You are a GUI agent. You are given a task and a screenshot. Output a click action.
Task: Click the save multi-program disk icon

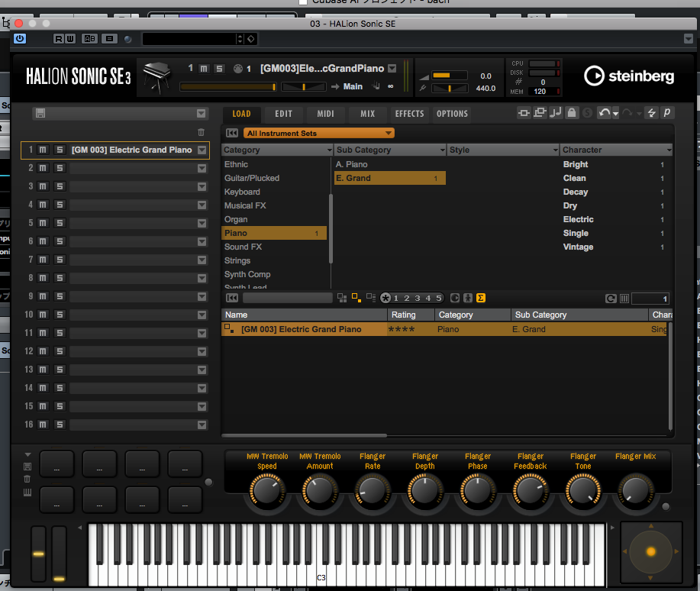click(x=40, y=113)
